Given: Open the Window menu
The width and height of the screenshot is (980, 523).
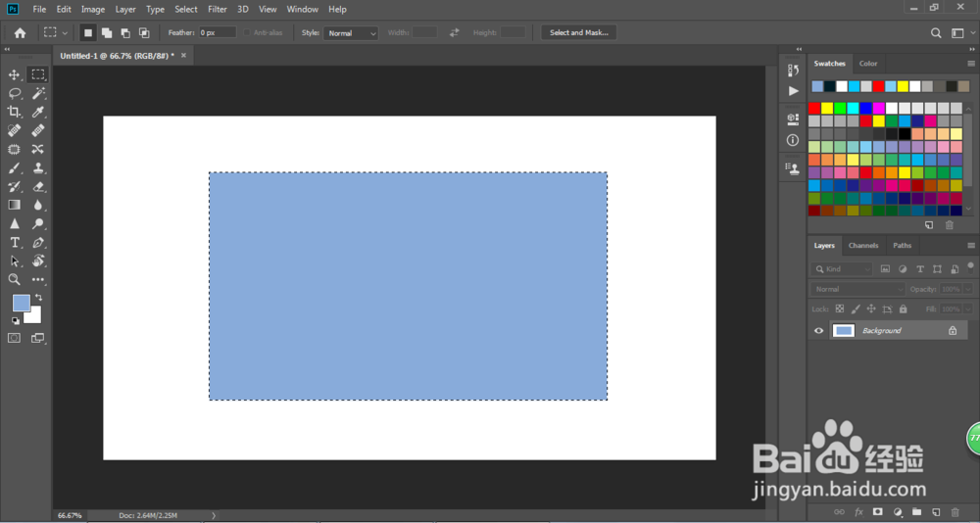Looking at the screenshot, I should 303,10.
